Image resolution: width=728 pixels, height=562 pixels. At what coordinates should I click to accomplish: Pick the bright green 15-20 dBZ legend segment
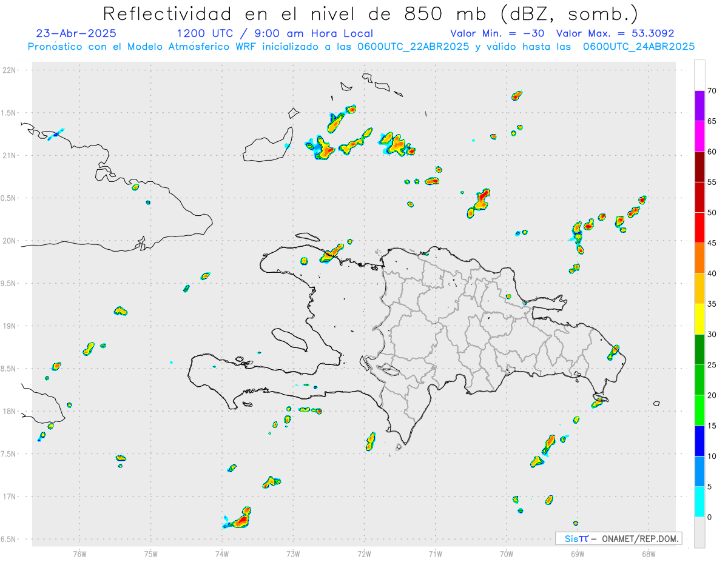point(699,410)
